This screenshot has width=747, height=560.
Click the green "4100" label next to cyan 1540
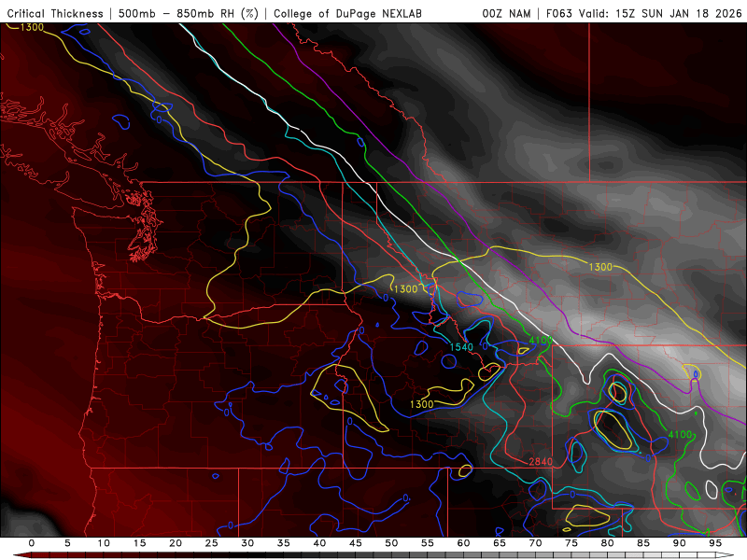(x=541, y=341)
